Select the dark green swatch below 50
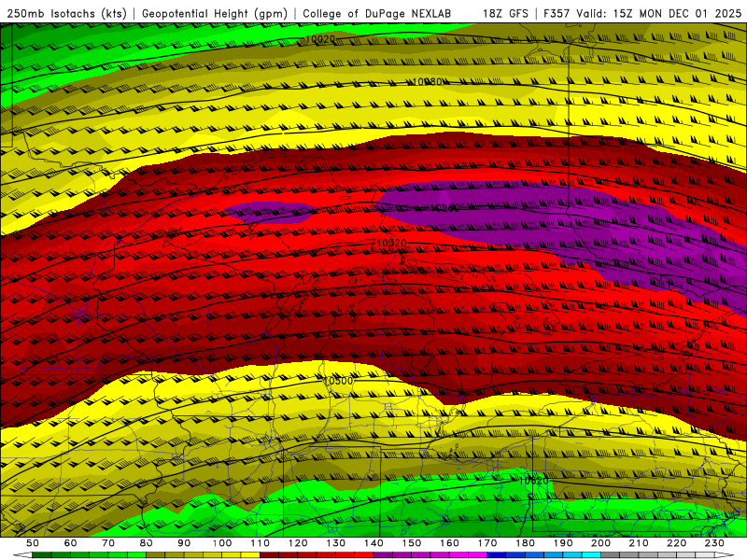 coord(41,555)
